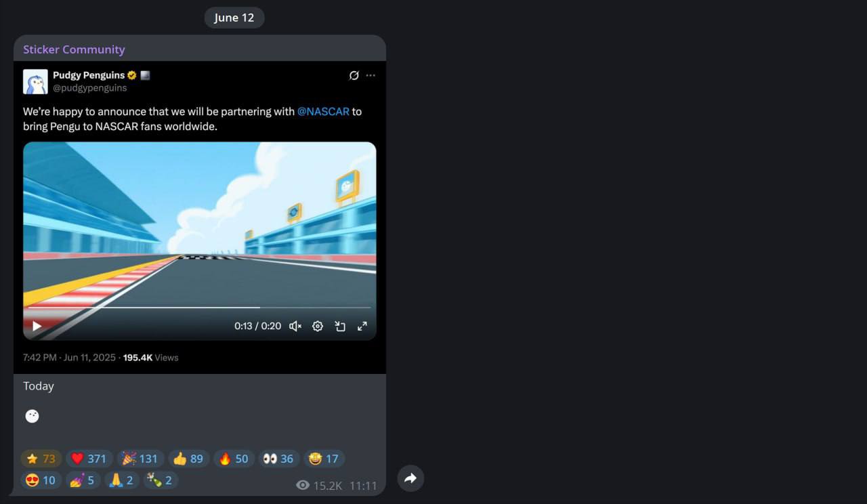
Task: Forward the message with share arrow
Action: [x=410, y=478]
